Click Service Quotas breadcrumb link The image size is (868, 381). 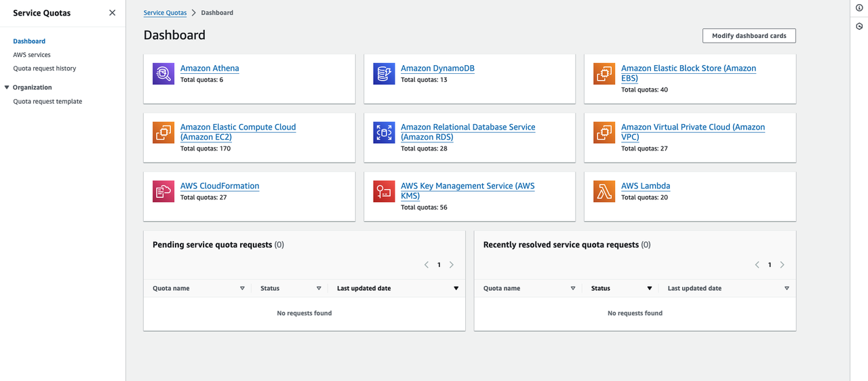point(165,13)
